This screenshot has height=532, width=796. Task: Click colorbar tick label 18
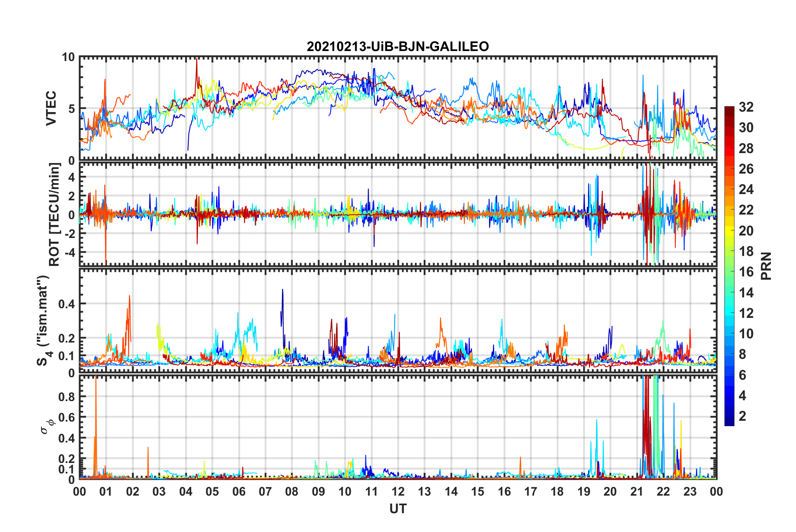coord(746,251)
